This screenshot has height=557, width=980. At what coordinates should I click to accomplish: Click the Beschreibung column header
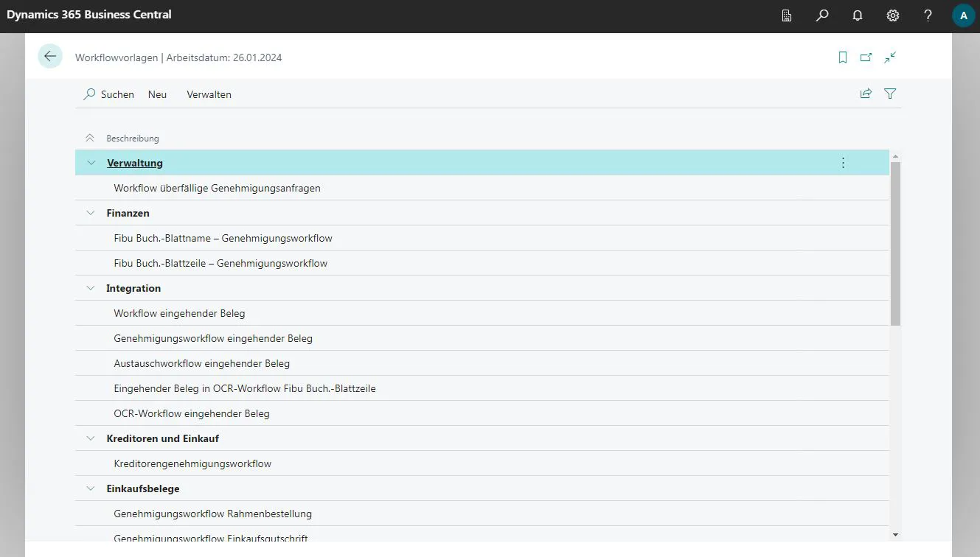click(133, 138)
